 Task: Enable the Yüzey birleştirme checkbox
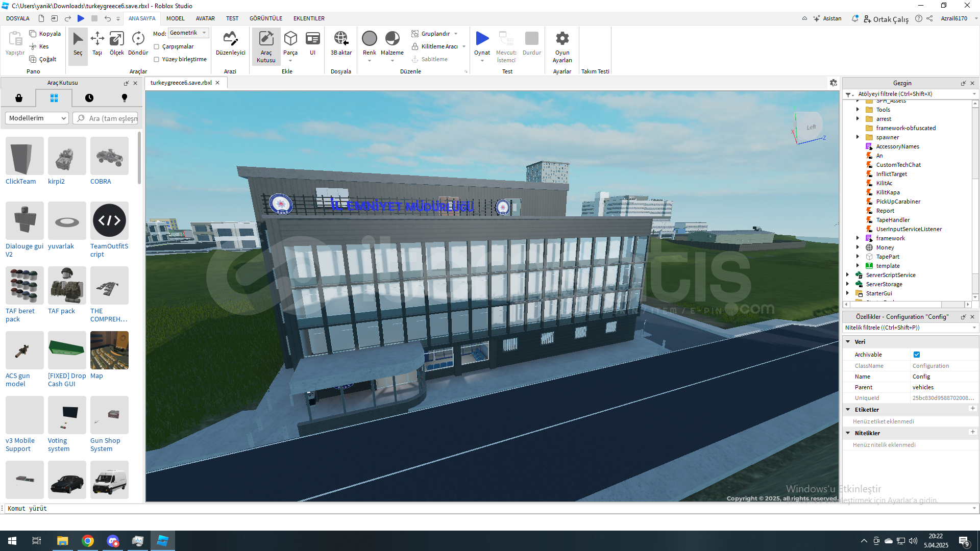pyautogui.click(x=157, y=60)
